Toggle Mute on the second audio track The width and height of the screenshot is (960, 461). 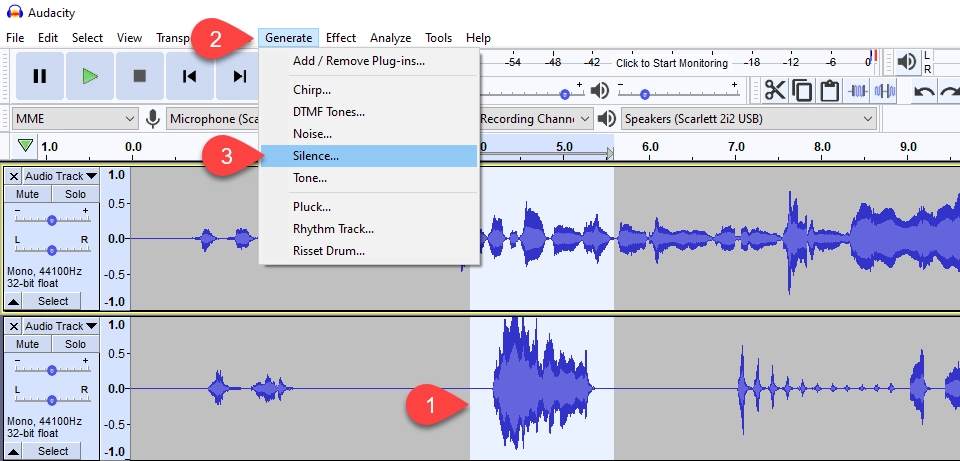[x=27, y=344]
